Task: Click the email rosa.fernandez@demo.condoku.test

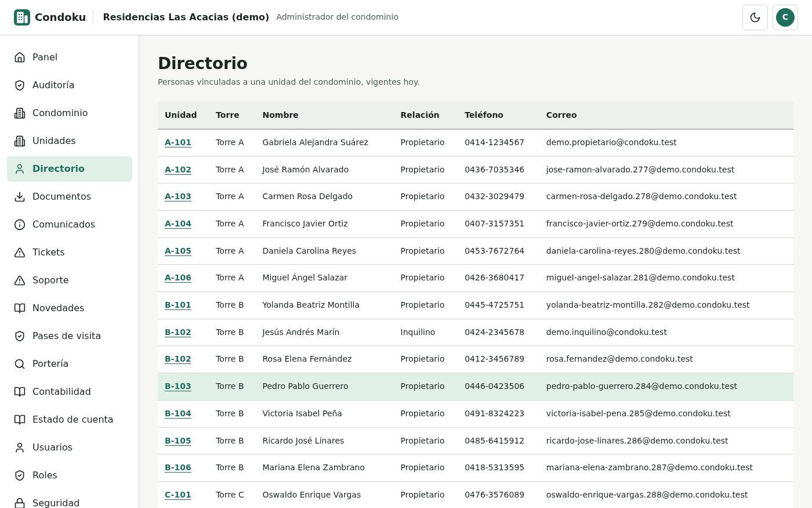Action: click(x=619, y=359)
